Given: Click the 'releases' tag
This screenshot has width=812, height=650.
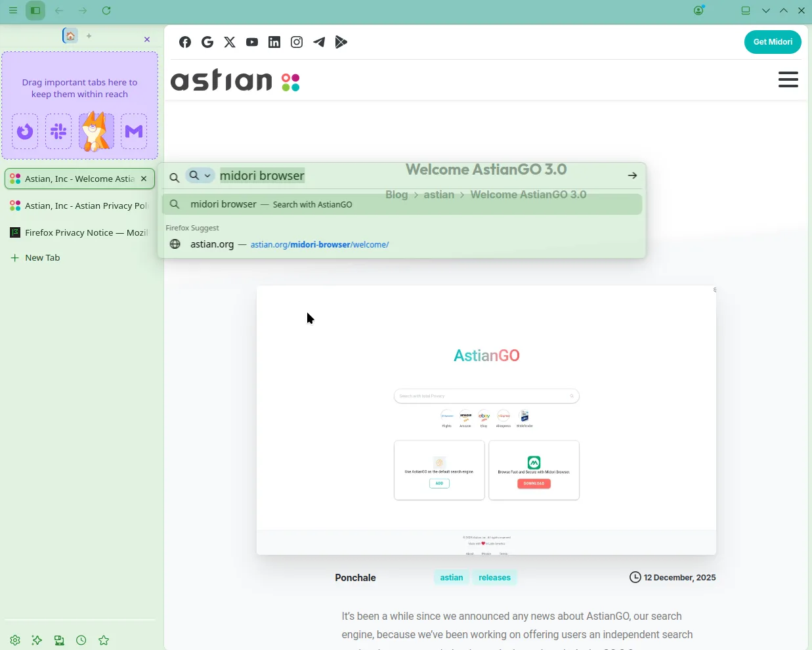Looking at the screenshot, I should pyautogui.click(x=495, y=578).
